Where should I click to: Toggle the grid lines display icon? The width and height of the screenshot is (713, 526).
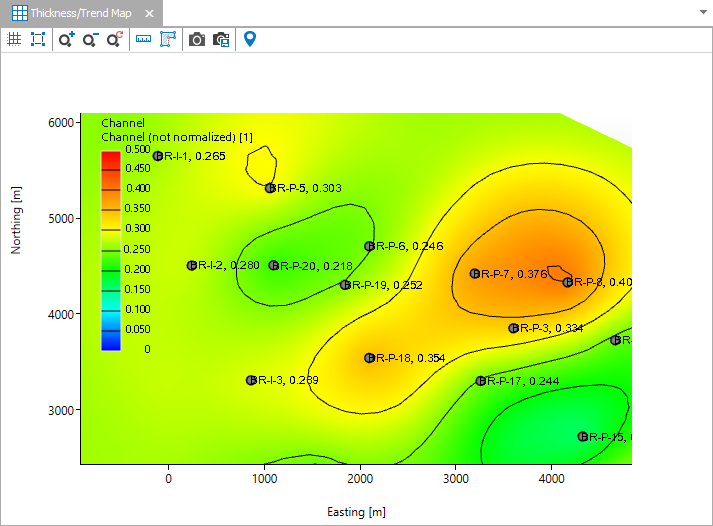click(x=14, y=39)
